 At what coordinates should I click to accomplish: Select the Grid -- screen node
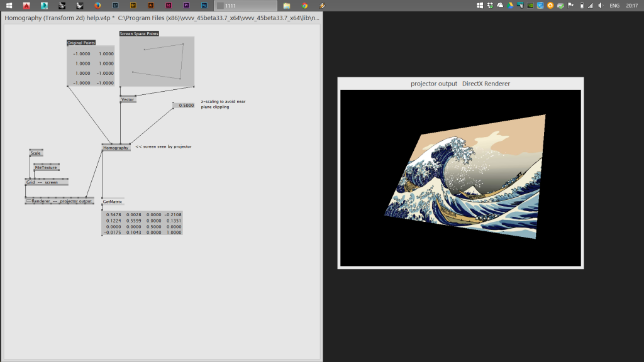coord(47,182)
